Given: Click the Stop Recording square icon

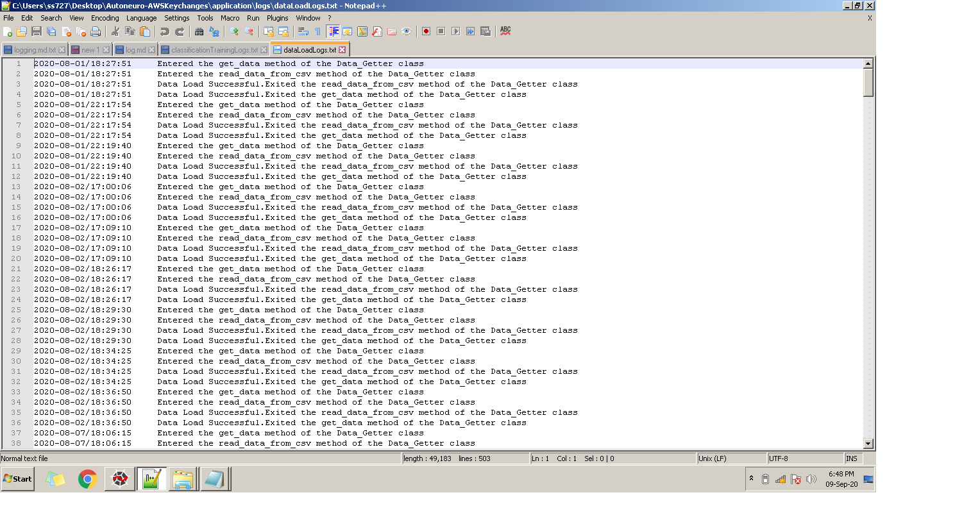Looking at the screenshot, I should click(x=441, y=31).
